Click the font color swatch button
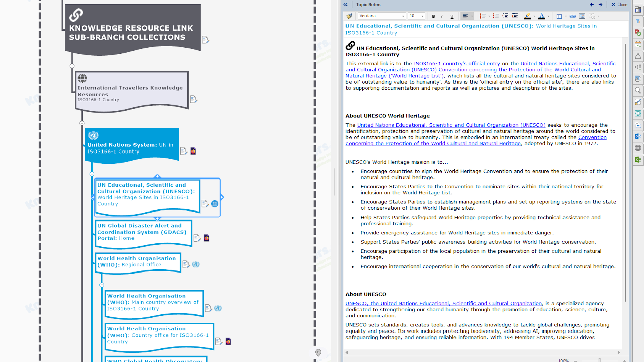644x362 pixels. [x=542, y=16]
